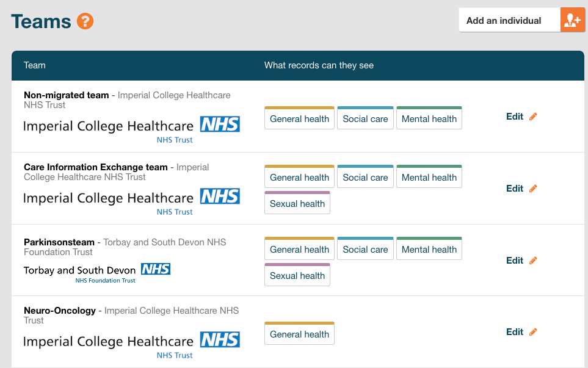Toggle General health for Neuro-Oncology
Viewport: 588px width, 368px height.
tap(299, 334)
